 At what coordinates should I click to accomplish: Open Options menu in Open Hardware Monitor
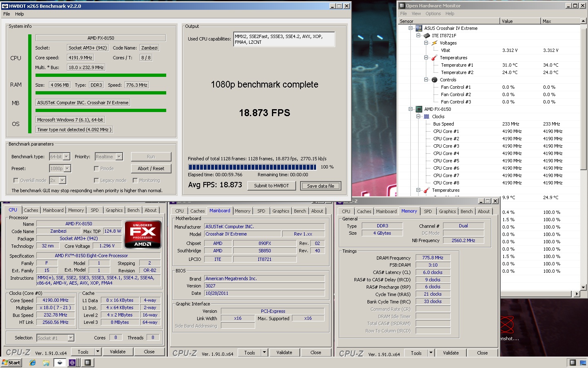pos(433,13)
